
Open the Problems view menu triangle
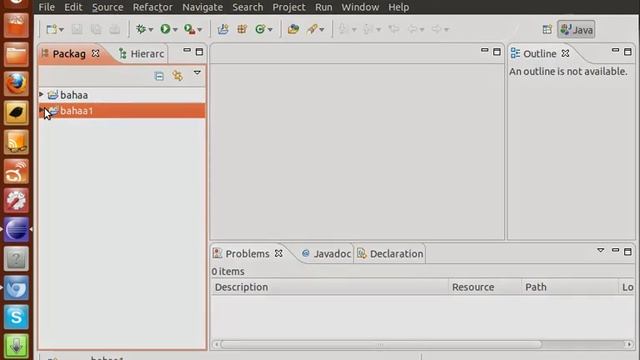click(x=600, y=250)
